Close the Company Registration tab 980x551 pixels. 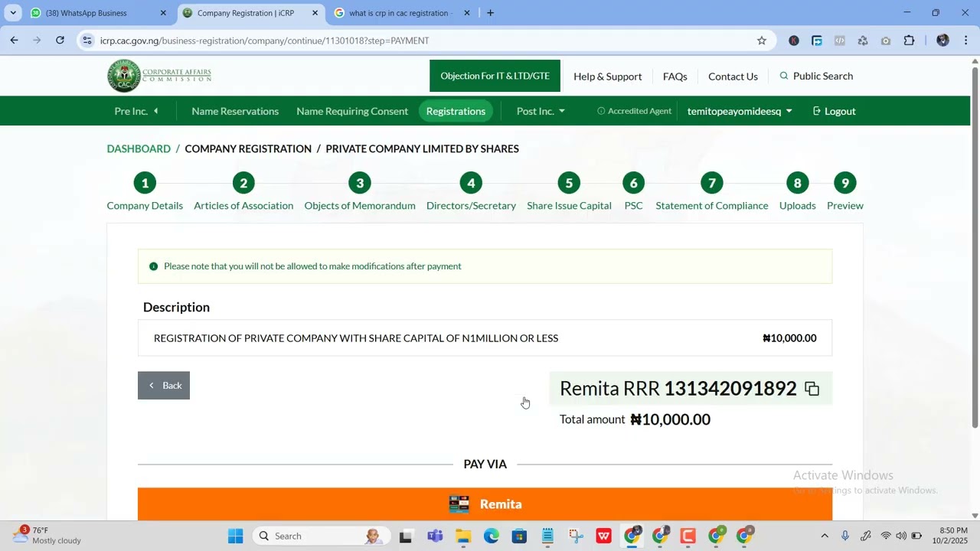pos(315,13)
